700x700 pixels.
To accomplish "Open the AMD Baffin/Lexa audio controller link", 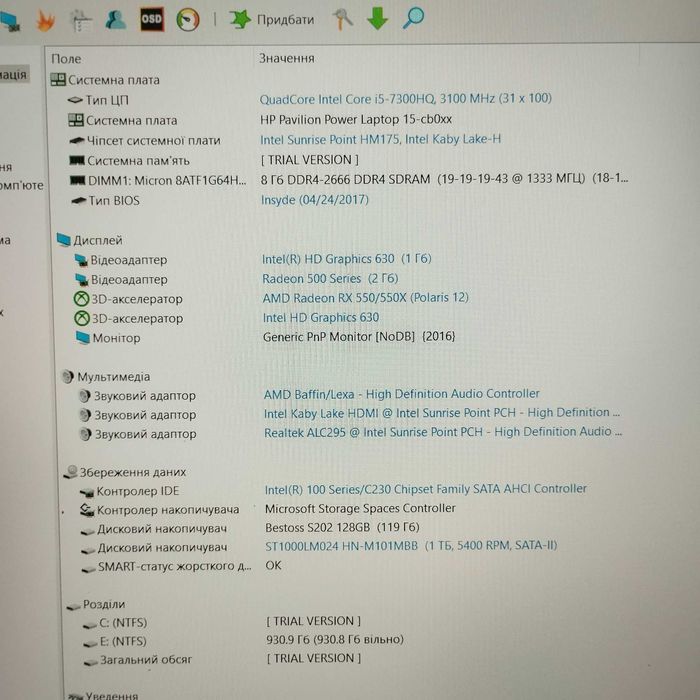I will [x=401, y=394].
